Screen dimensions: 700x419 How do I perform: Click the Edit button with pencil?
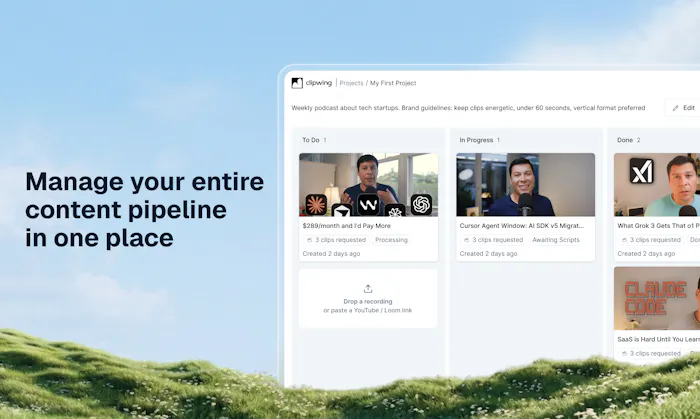click(685, 108)
